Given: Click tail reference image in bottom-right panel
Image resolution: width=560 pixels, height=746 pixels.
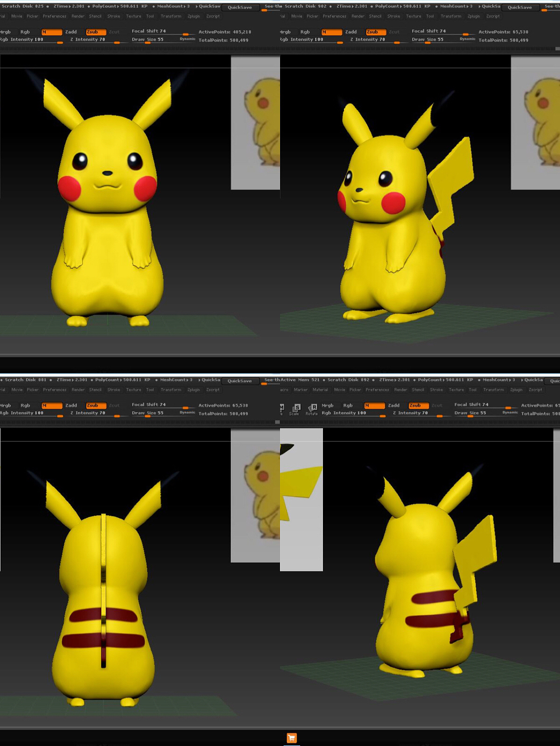Looking at the screenshot, I should 301,500.
